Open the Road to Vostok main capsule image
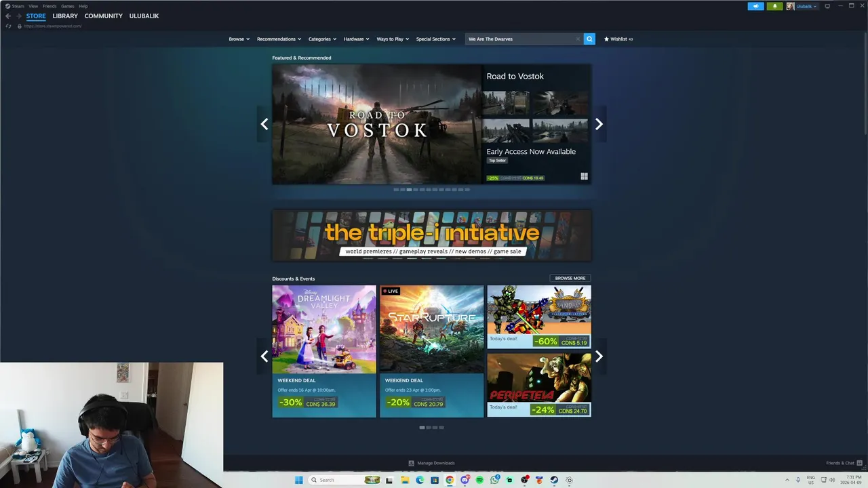The image size is (868, 488). (376, 124)
